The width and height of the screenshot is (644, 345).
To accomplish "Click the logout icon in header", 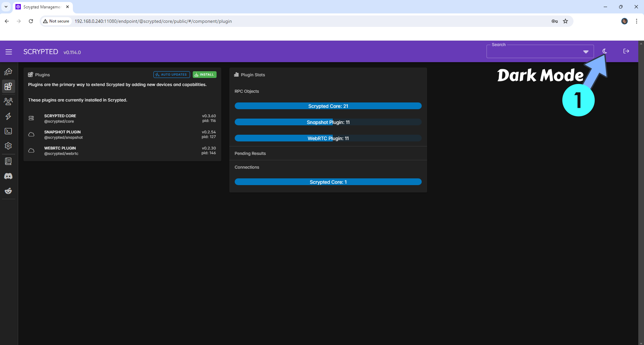I will tap(626, 51).
